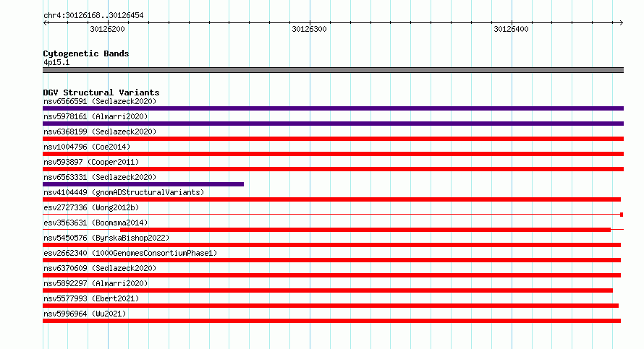644x349 pixels.
Task: Select variant label nsv1004796 (Coe2014)
Action: [87, 147]
